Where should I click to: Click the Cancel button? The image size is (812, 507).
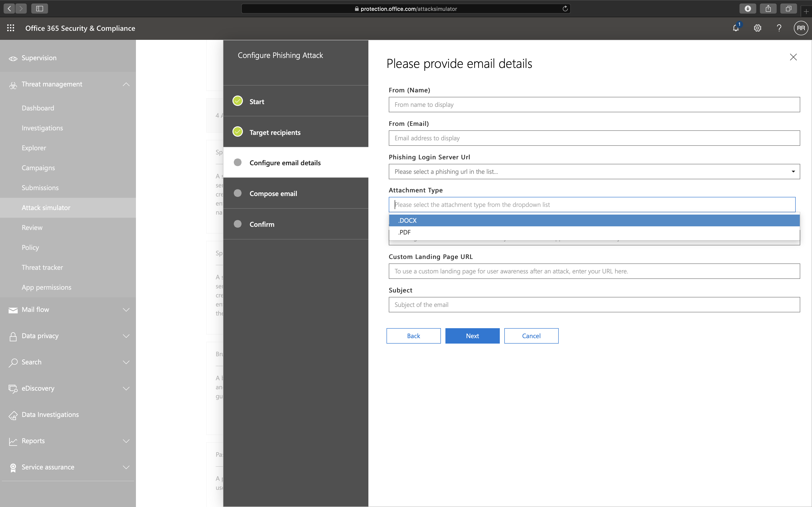tap(531, 336)
